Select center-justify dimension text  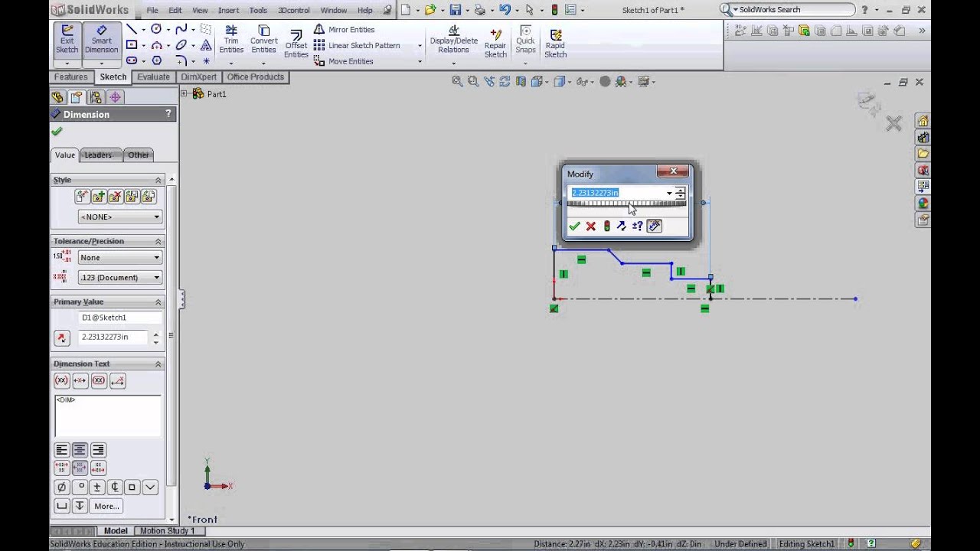80,450
